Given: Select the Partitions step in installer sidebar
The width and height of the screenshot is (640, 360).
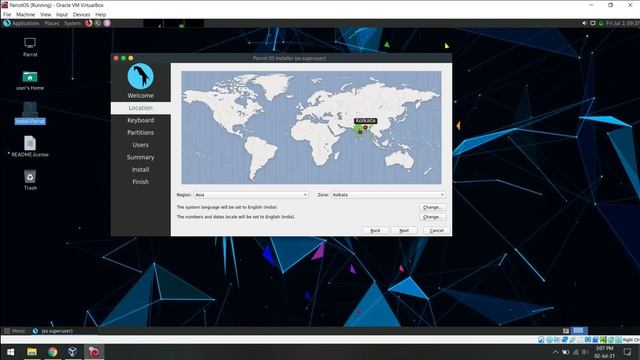Looking at the screenshot, I should tap(140, 133).
